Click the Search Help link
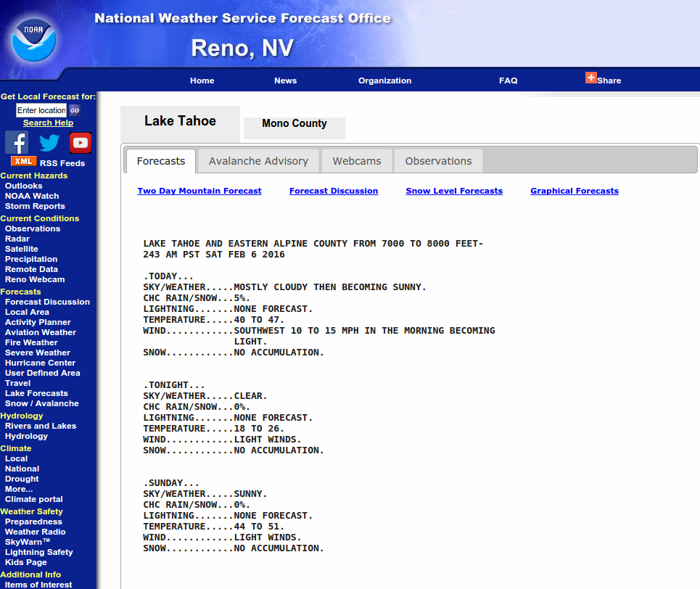This screenshot has width=700, height=589. click(48, 123)
